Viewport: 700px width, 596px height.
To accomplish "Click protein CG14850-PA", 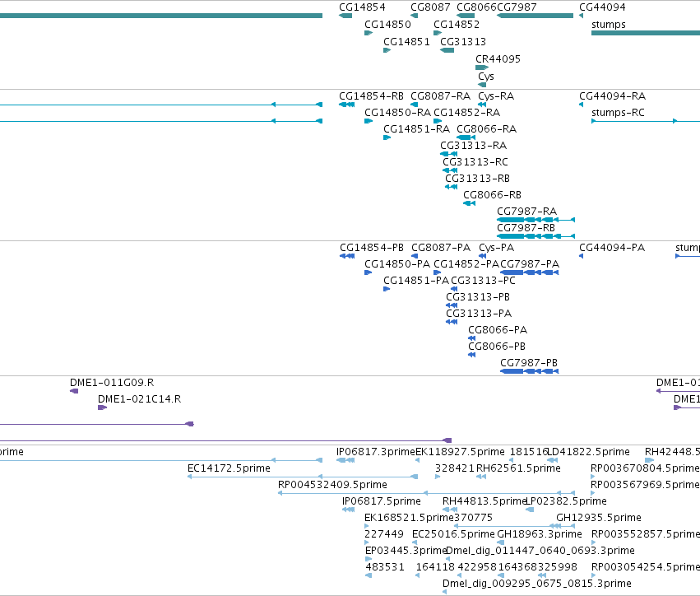I will [369, 272].
